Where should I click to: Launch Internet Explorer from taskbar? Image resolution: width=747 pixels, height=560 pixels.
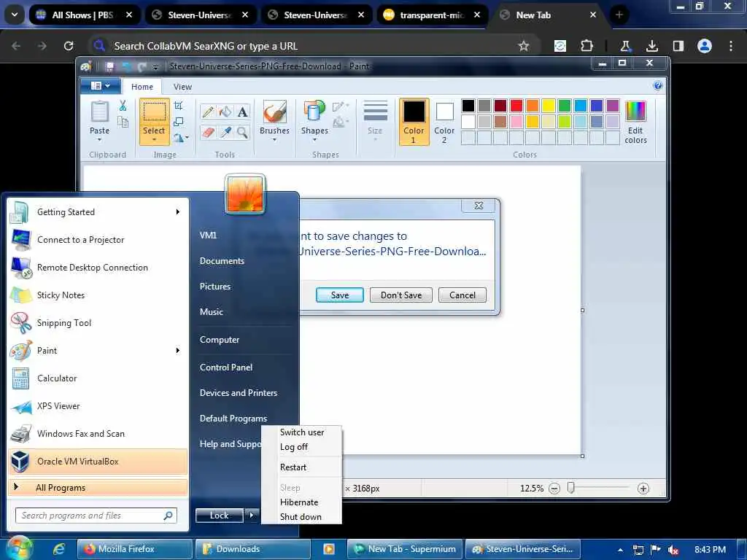click(x=59, y=549)
